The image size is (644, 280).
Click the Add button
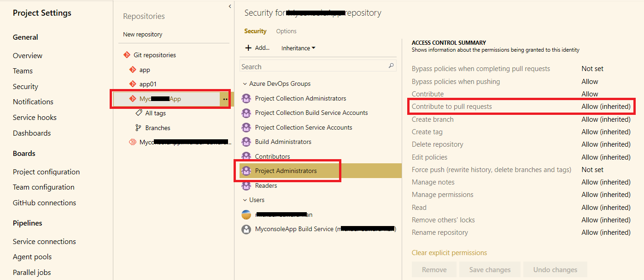258,48
